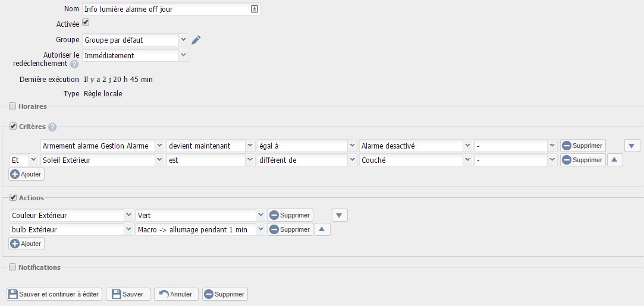This screenshot has width=644, height=306.
Task: Uncheck the Activée checkbox
Action: pos(86,23)
